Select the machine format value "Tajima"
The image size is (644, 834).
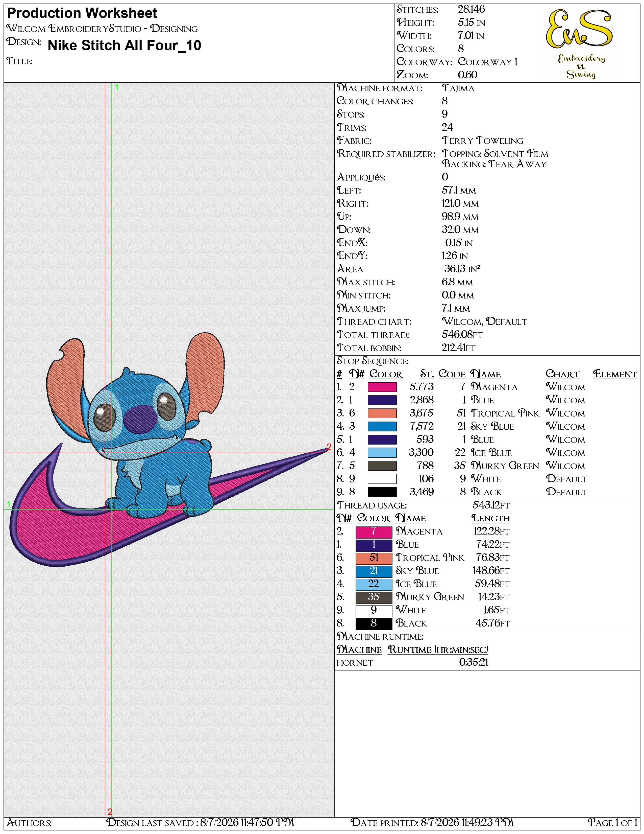(x=458, y=88)
